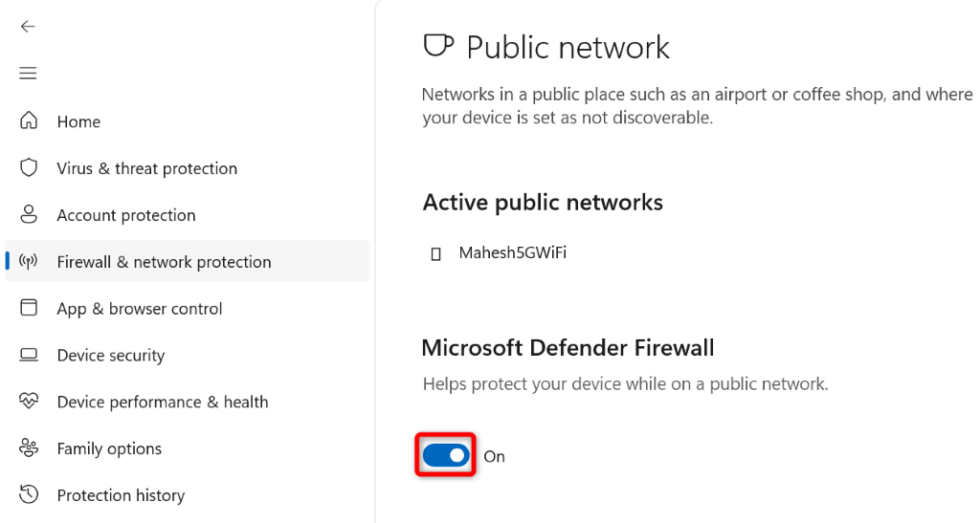Click the Account protection person icon
980x523 pixels.
pyautogui.click(x=29, y=215)
